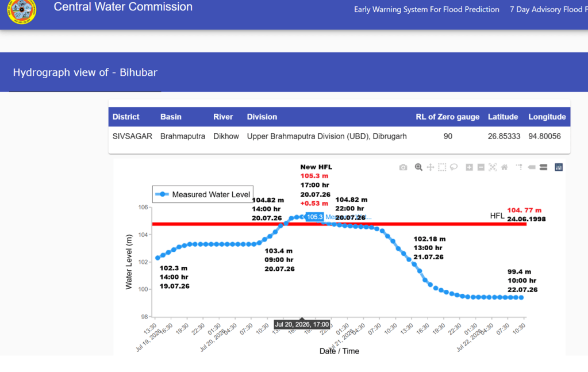The height and width of the screenshot is (372, 588).
Task: Click the +0.53 m annotation
Action: 314,204
